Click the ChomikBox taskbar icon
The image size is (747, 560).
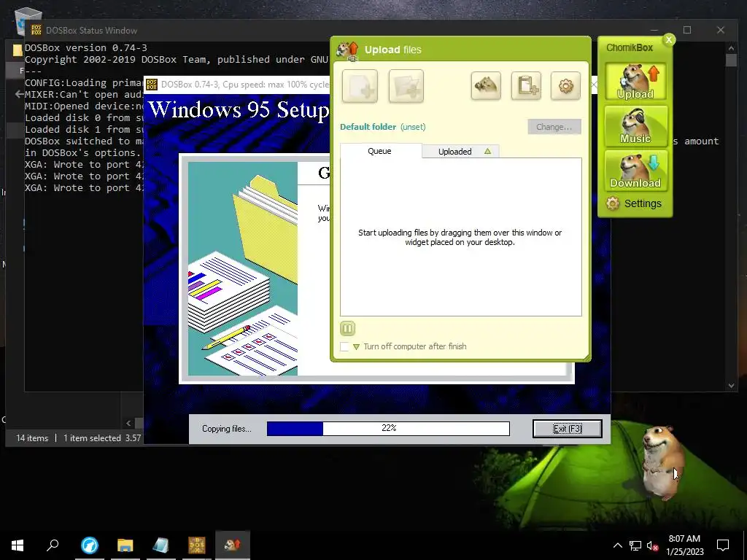point(233,545)
